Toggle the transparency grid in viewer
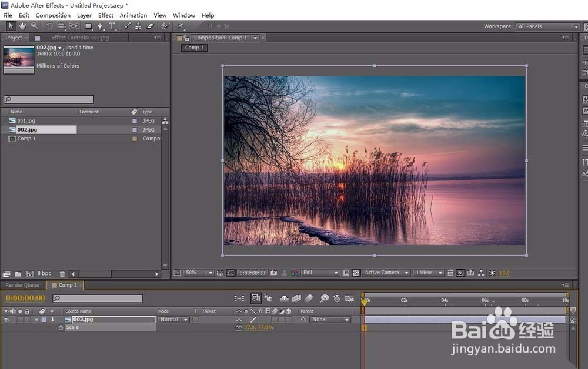 (356, 273)
